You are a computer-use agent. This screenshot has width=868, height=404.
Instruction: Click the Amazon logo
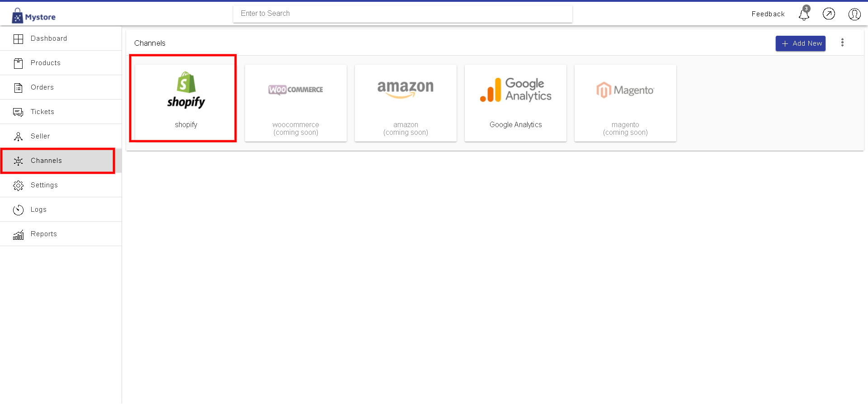coord(406,89)
